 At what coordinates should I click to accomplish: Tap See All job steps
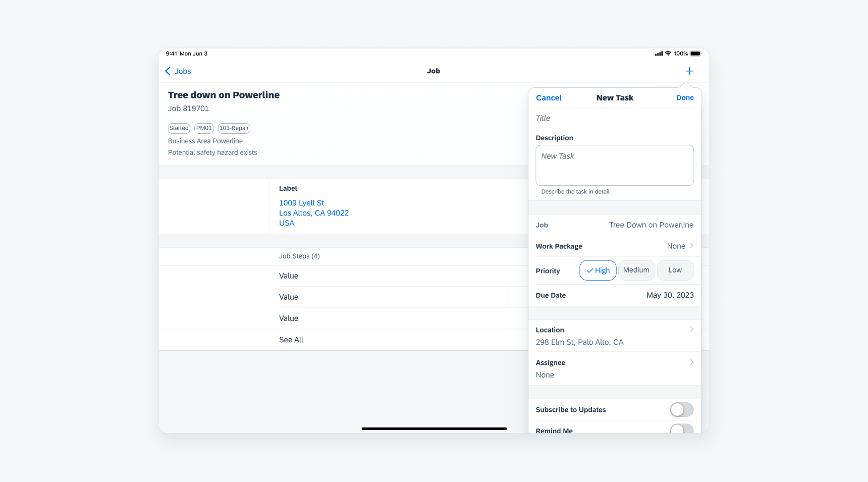tap(291, 340)
